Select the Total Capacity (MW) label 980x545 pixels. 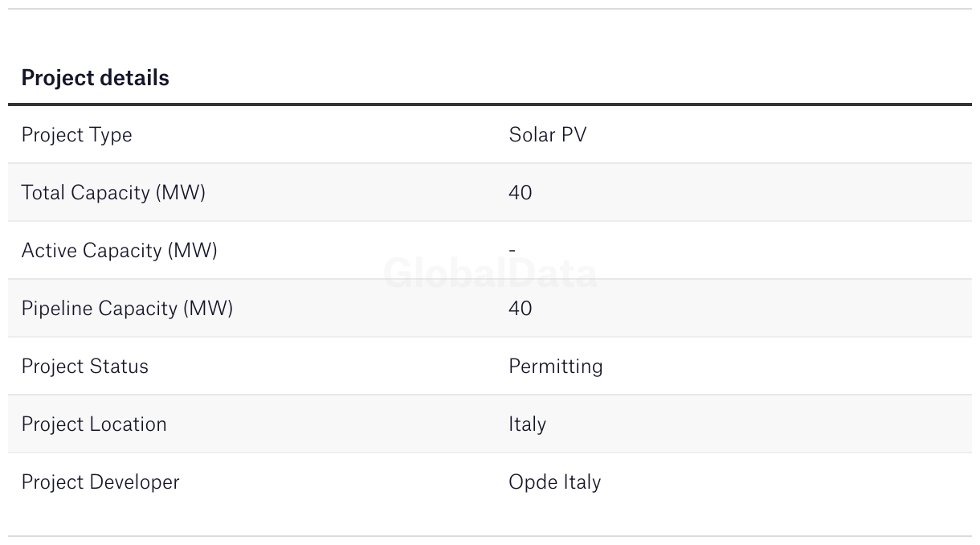113,193
